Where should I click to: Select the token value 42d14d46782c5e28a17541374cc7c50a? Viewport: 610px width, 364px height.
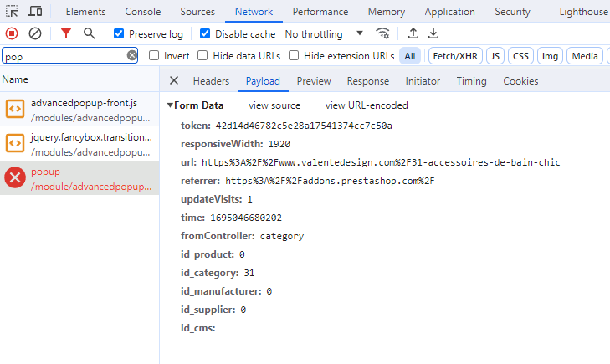(x=304, y=126)
